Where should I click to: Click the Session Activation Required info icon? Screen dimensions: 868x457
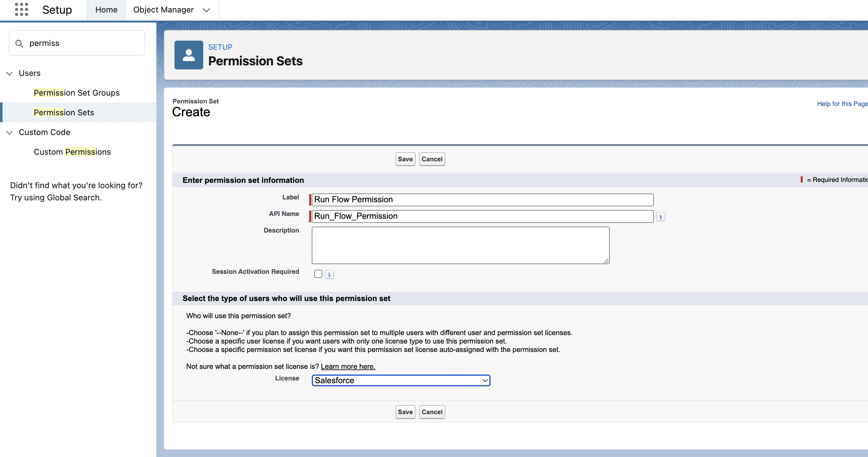(x=329, y=274)
